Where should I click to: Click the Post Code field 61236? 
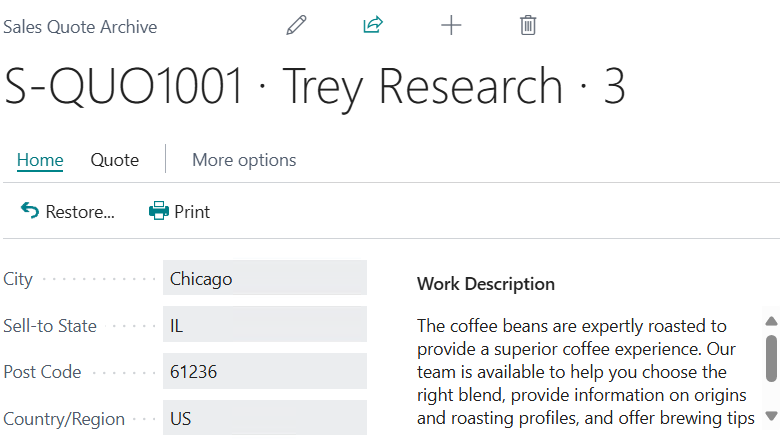[x=264, y=372]
